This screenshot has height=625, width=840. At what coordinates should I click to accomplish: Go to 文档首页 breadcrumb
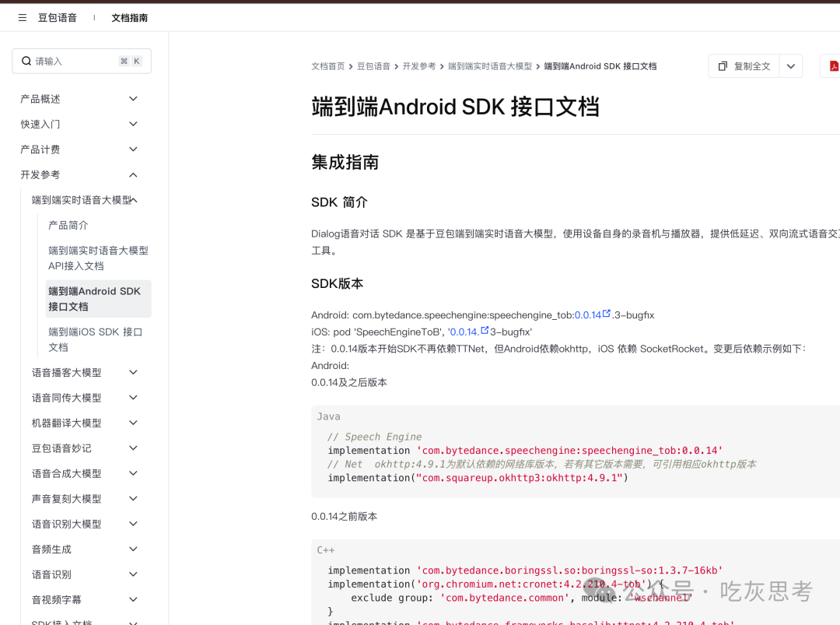(328, 66)
